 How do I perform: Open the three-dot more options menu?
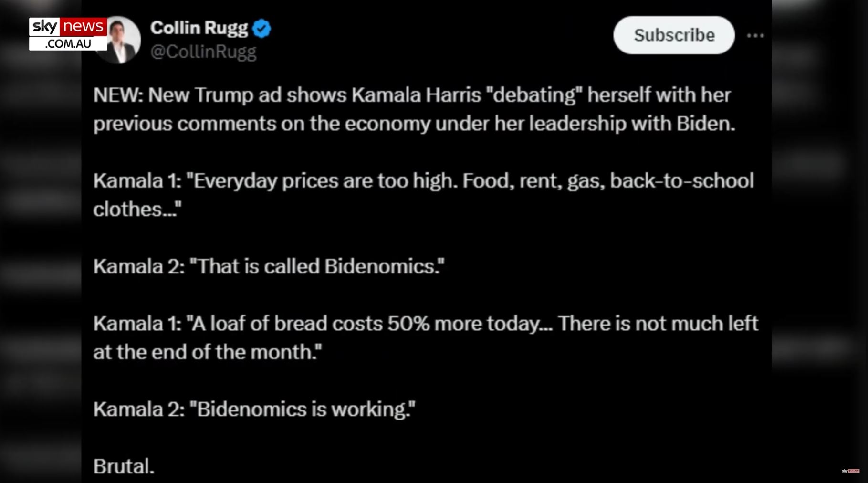point(755,35)
